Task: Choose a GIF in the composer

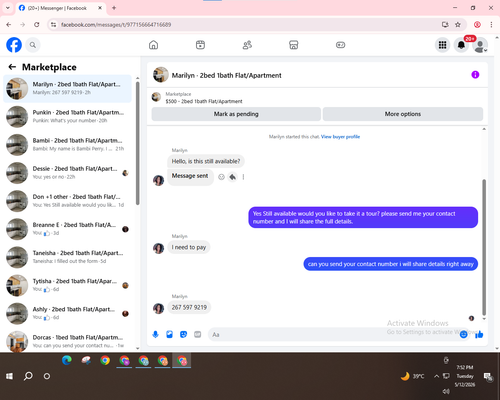Action: pos(198,334)
